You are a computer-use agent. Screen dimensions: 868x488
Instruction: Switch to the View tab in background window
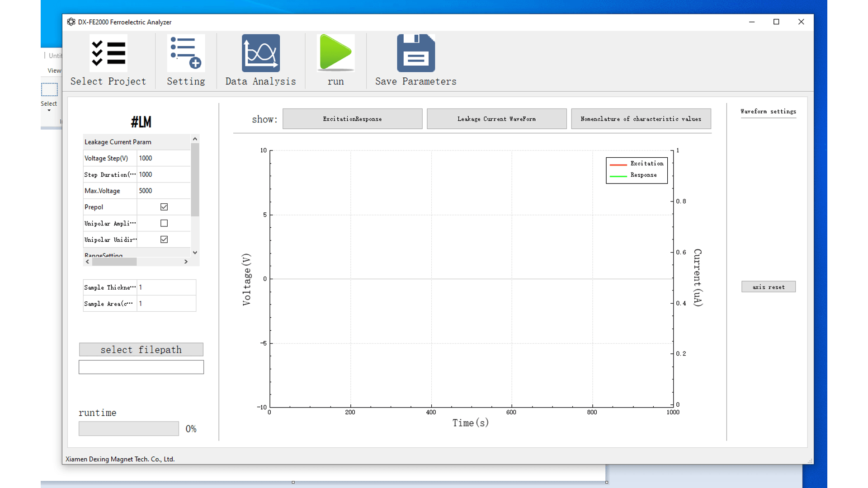click(54, 70)
